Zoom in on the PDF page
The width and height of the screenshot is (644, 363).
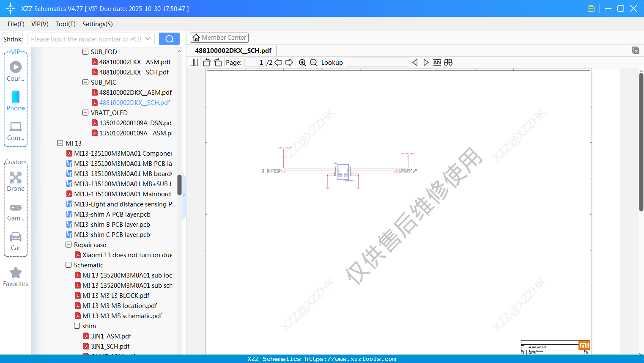(302, 62)
